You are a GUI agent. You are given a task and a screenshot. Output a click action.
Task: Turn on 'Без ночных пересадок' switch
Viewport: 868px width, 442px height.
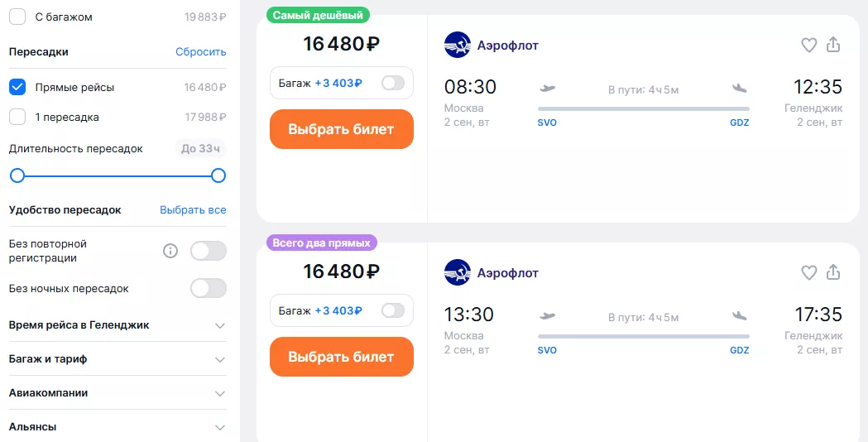[x=208, y=288]
